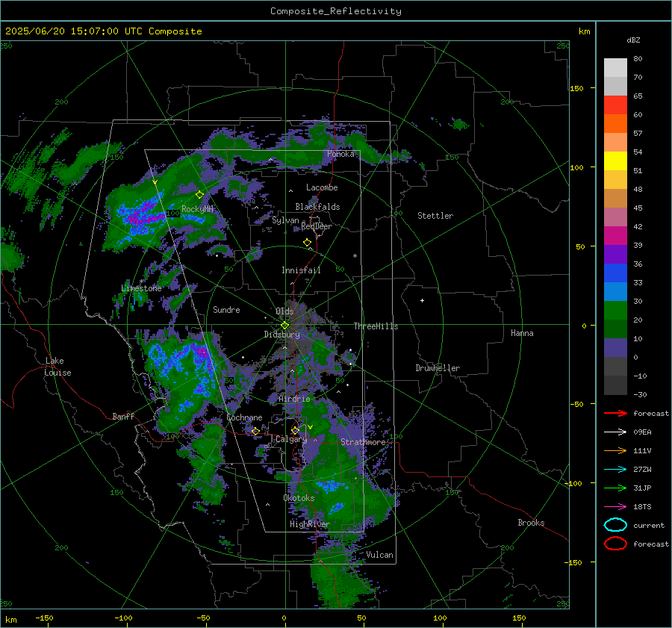Pick the purple 36 dBZ color swatch
This screenshot has height=628, width=672.
(x=615, y=255)
